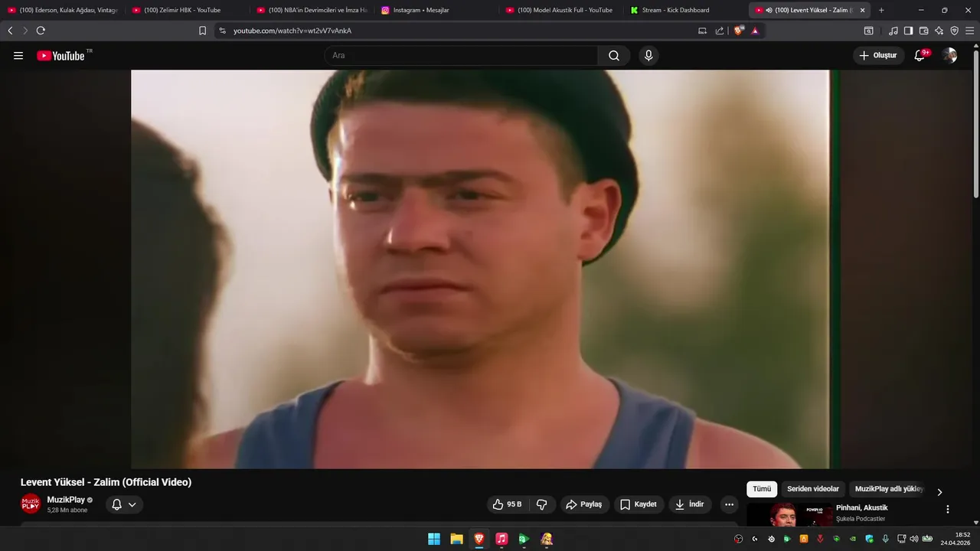This screenshot has width=980, height=551.
Task: Click Oluştur create button
Action: click(x=878, y=55)
